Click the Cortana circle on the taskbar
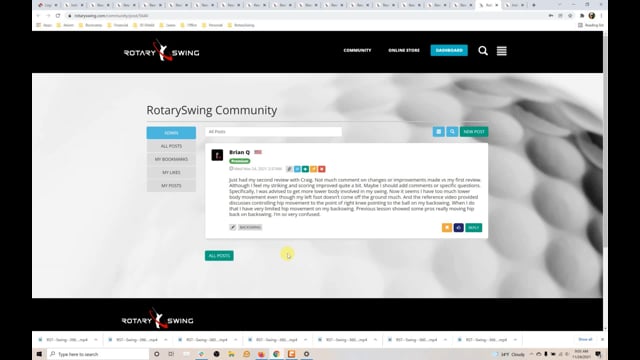 [156, 354]
